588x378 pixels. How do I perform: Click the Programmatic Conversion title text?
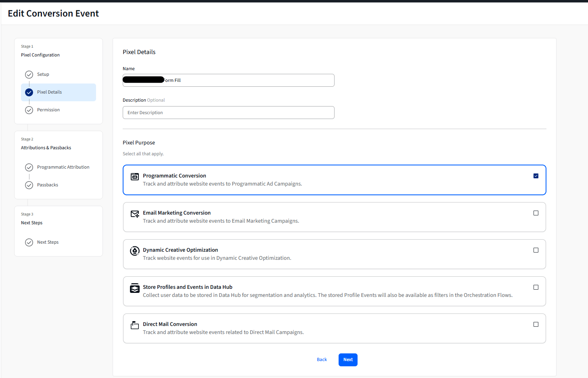click(x=174, y=176)
